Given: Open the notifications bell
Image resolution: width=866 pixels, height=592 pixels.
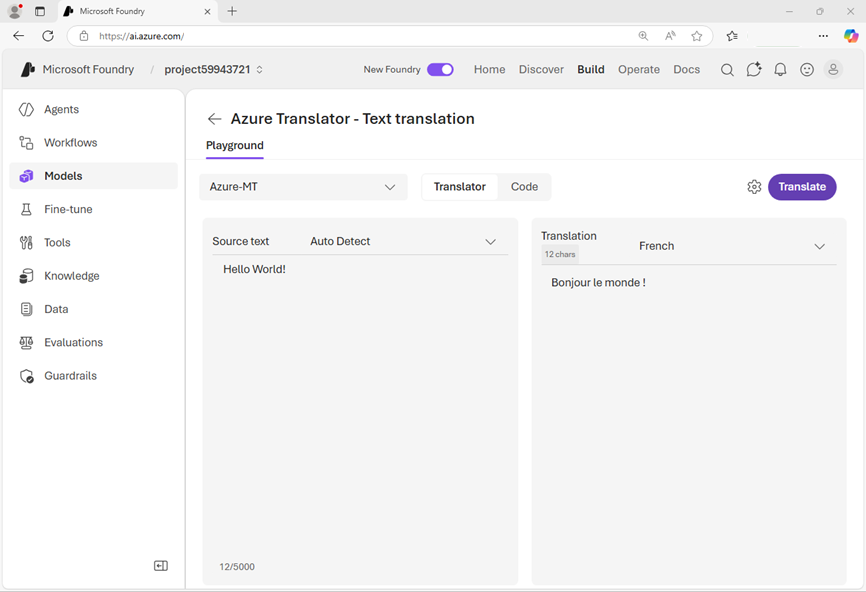Looking at the screenshot, I should [x=780, y=70].
